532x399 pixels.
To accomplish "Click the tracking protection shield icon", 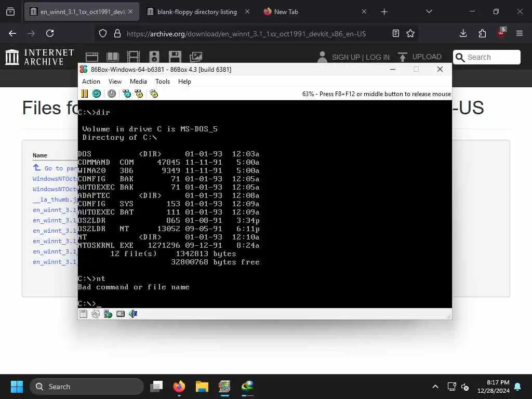I will click(103, 33).
